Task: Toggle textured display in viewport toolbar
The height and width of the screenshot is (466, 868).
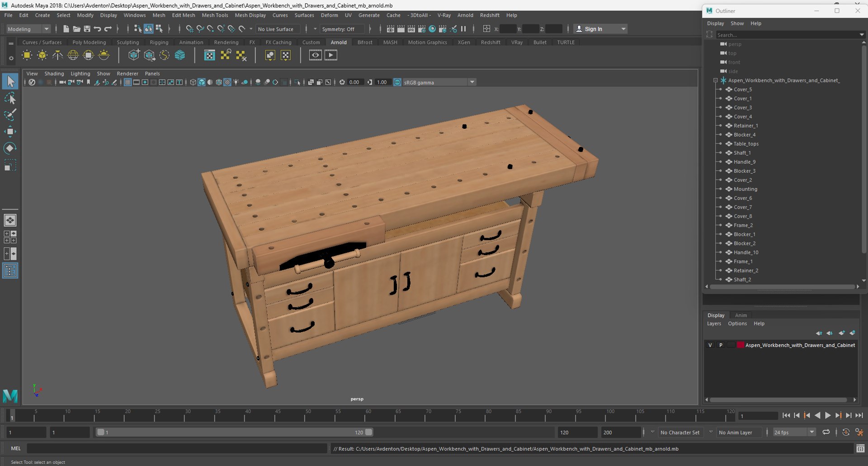Action: pyautogui.click(x=227, y=82)
